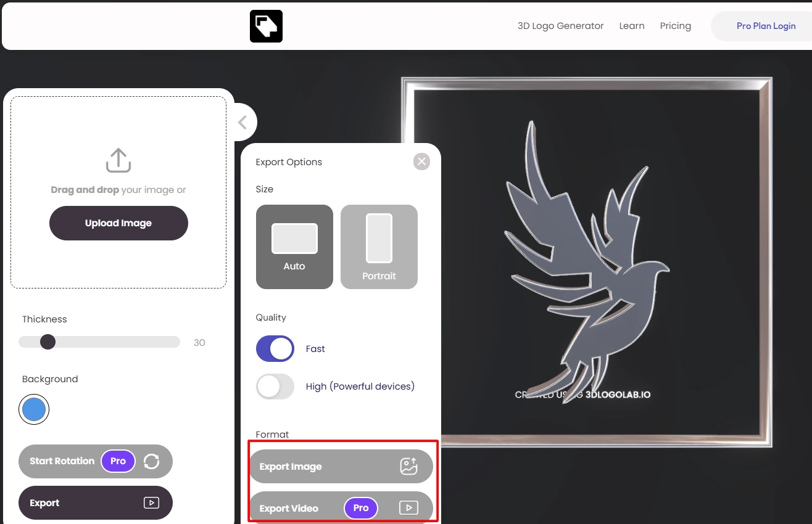This screenshot has height=524, width=812.
Task: Click the rotation icon on Start Rotation
Action: pos(152,461)
